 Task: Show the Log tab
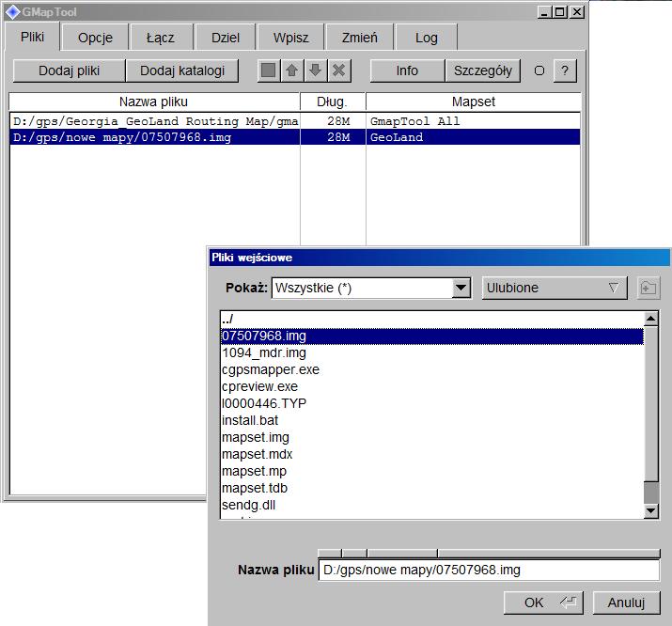(426, 38)
